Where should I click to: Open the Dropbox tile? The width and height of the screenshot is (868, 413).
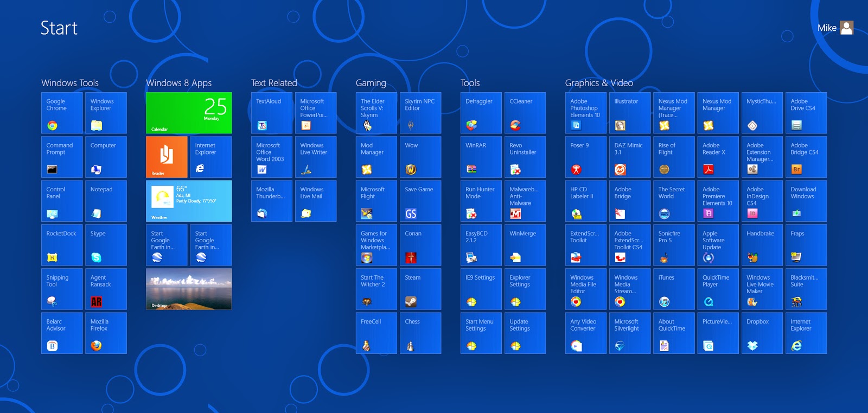pos(762,333)
